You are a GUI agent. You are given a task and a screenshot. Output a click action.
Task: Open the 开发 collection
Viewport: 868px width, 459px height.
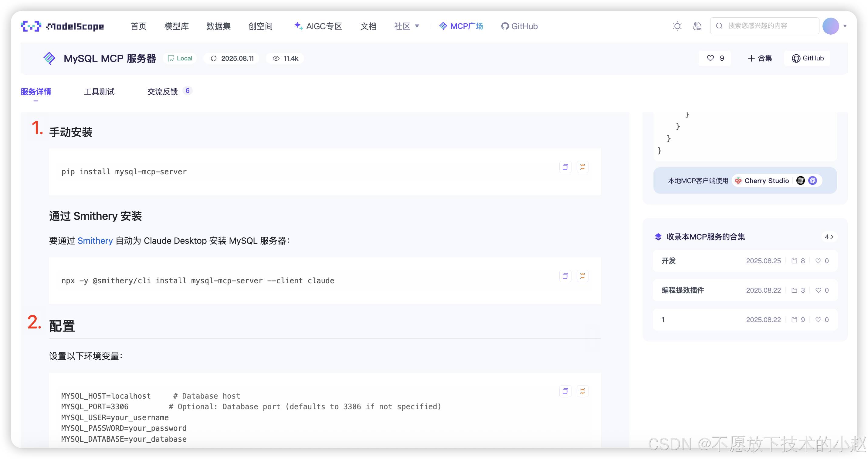(745, 261)
